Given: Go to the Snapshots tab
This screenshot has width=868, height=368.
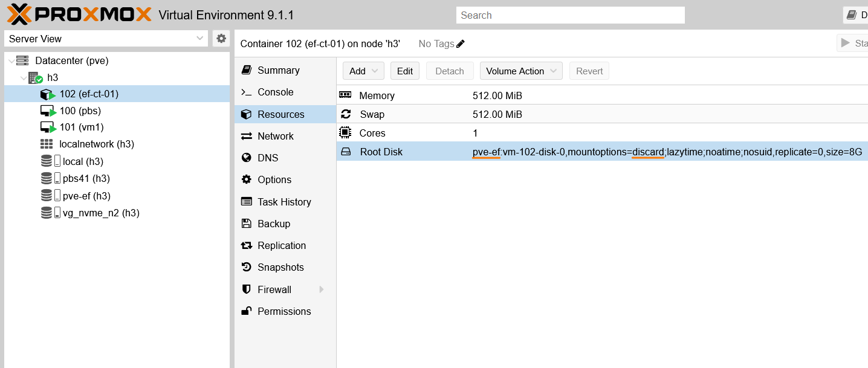Looking at the screenshot, I should [x=285, y=267].
